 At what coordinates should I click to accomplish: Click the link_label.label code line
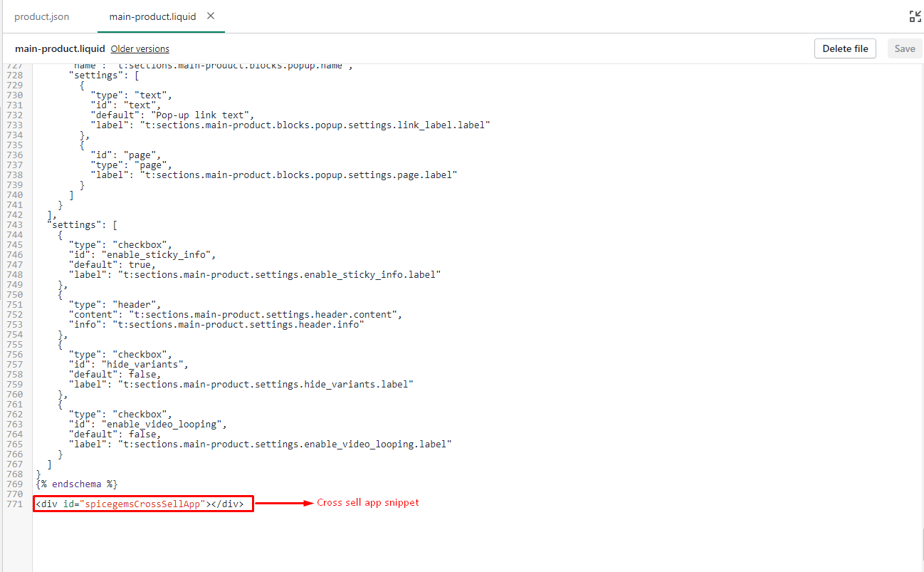290,125
